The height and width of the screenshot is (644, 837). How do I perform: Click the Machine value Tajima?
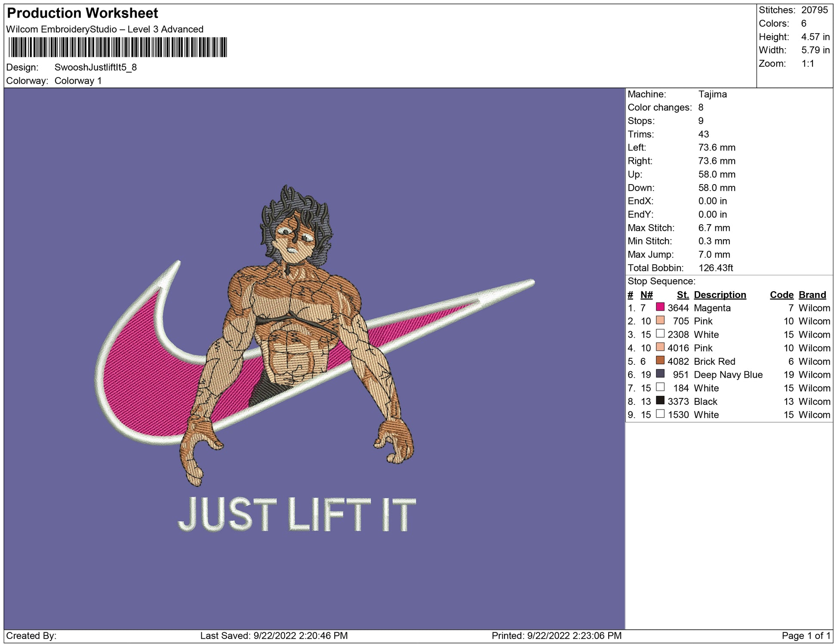(x=712, y=94)
